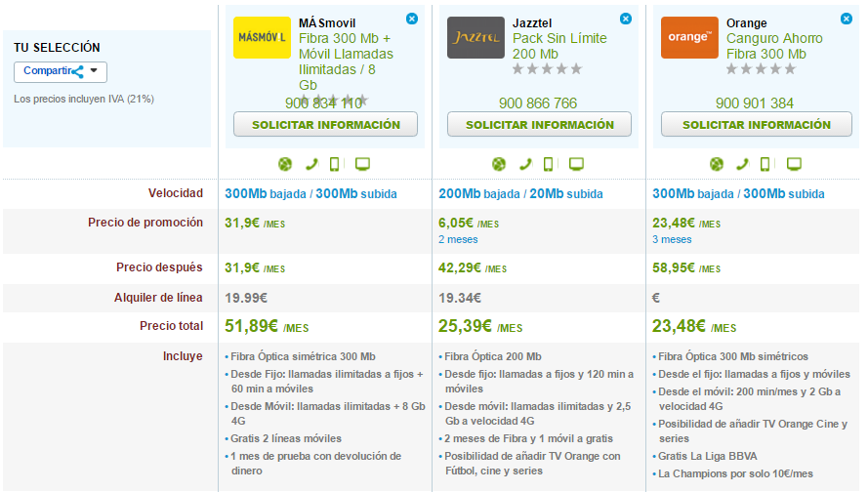Click the MÁSMÓVIL yellow logo
Screen dimensions: 868x492
pos(262,38)
